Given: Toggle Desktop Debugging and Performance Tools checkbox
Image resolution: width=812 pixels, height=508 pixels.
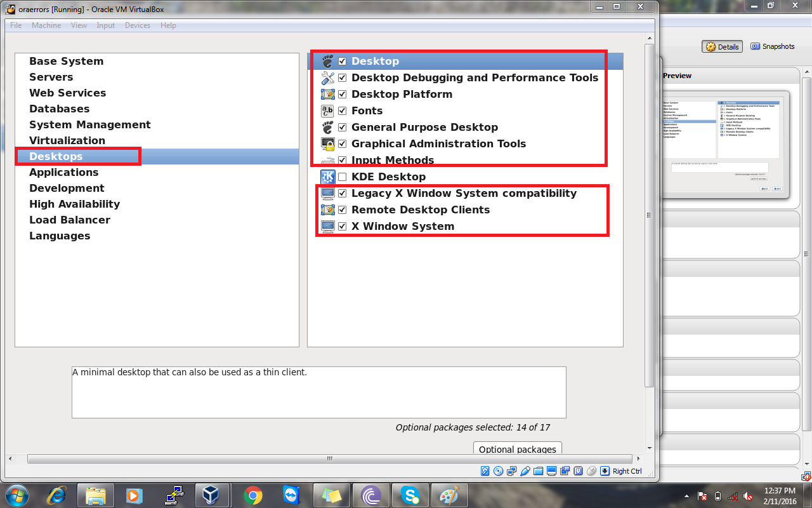Looking at the screenshot, I should [x=343, y=77].
